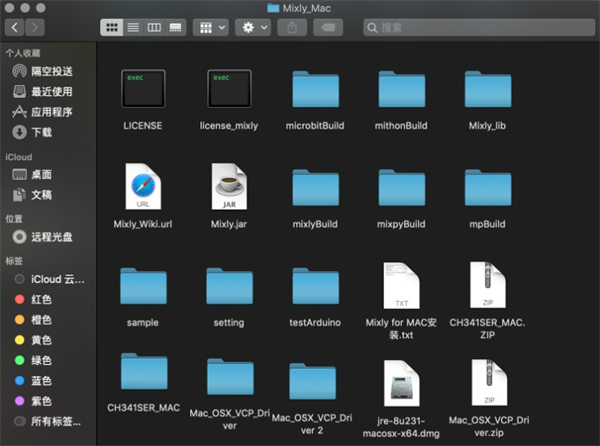Select Remote Disc (远程光盘) in sidebar
The image size is (600, 446).
tap(43, 237)
